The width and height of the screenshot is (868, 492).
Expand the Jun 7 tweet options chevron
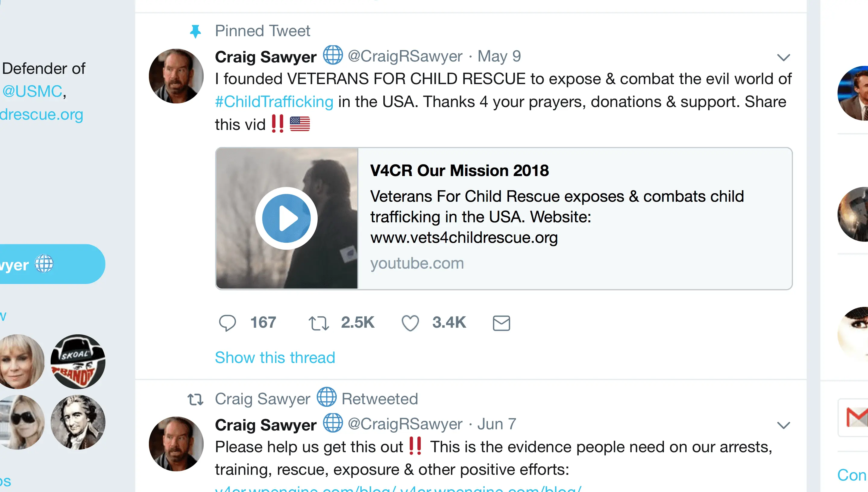point(783,425)
